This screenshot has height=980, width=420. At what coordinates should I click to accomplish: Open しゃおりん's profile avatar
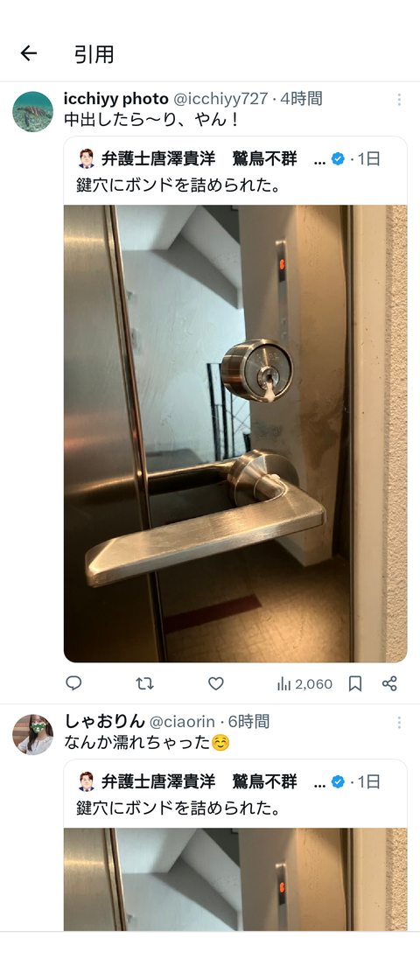coord(32,734)
